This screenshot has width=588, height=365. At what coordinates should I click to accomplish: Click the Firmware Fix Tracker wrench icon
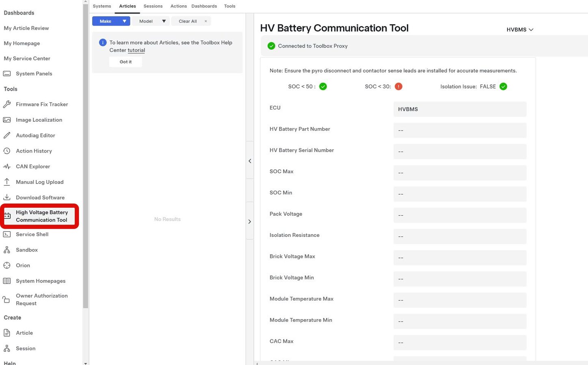pos(7,104)
